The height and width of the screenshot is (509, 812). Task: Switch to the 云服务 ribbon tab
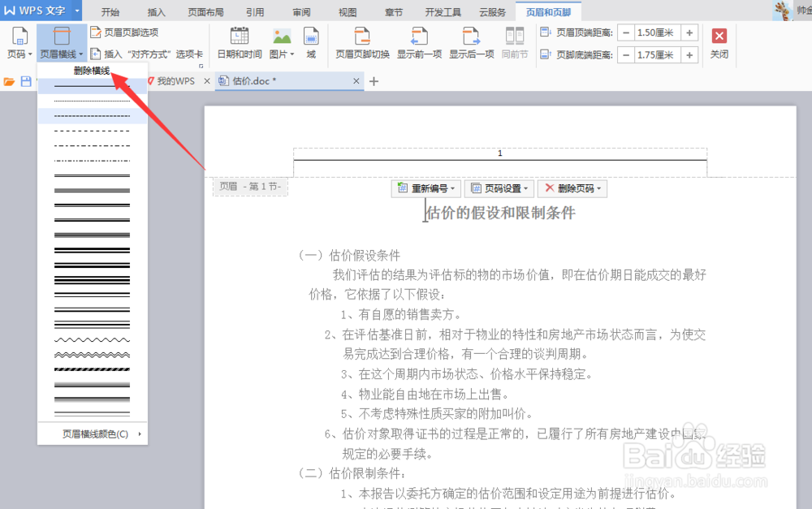point(492,12)
